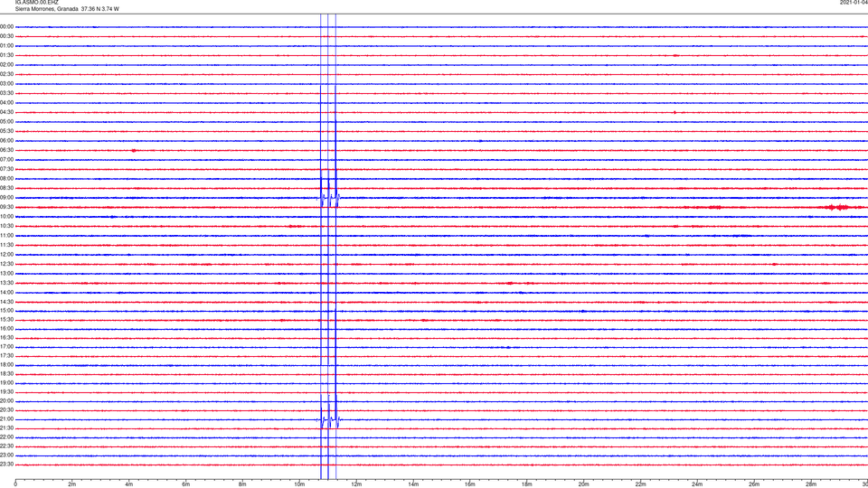Click the 20m tick label on time axis
The width and height of the screenshot is (868, 488).
click(584, 484)
